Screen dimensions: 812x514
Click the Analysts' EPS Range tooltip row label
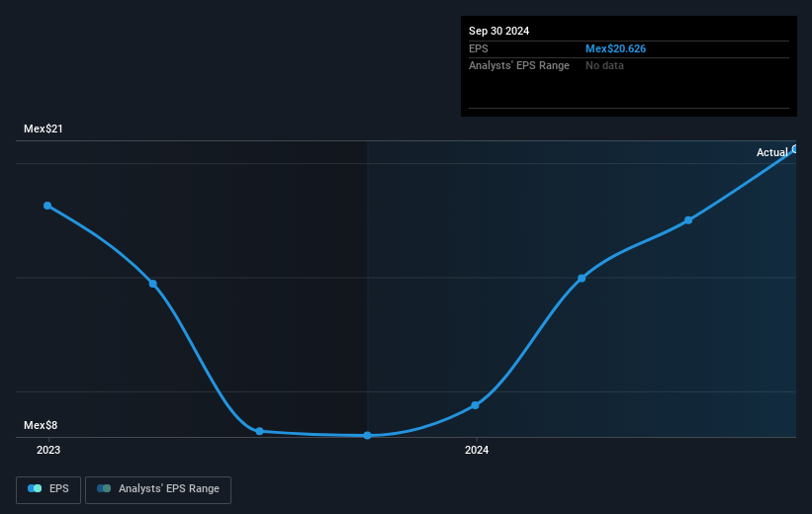(x=519, y=66)
